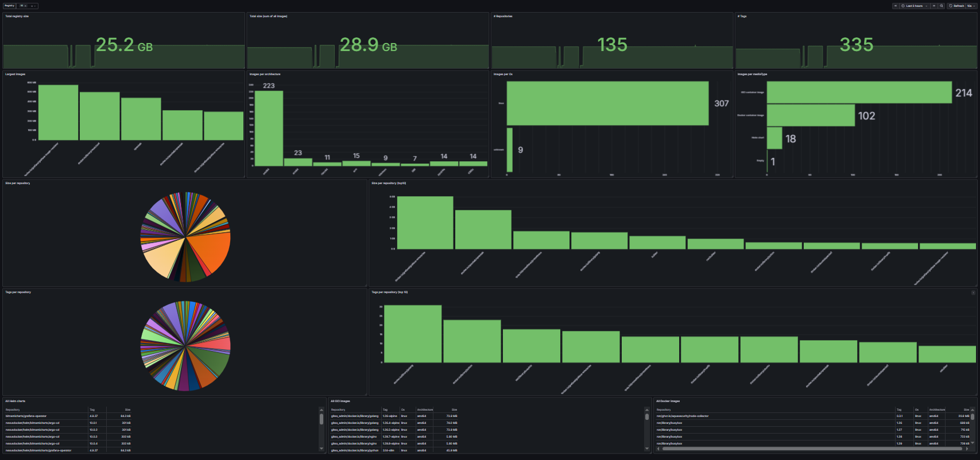Click vertical scrollbar of All OCI images table
The height and width of the screenshot is (460, 980).
(647, 417)
